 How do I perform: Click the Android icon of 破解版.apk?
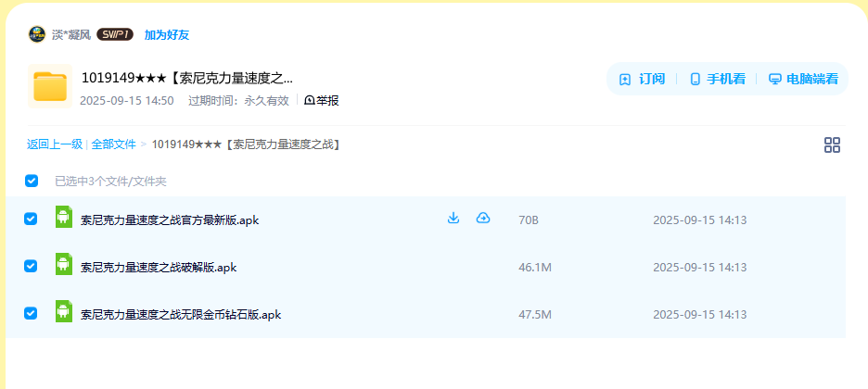(64, 264)
